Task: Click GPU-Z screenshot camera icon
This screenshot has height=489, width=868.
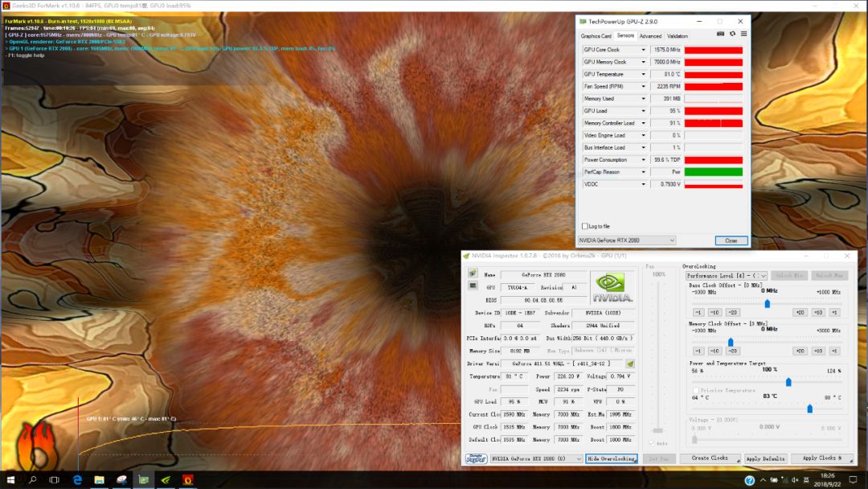Action: tap(720, 34)
